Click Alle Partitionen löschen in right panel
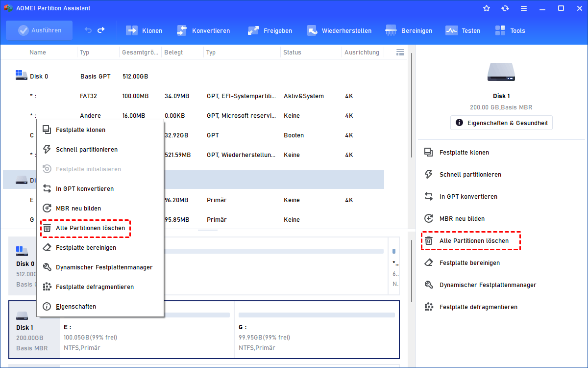 [x=474, y=241]
